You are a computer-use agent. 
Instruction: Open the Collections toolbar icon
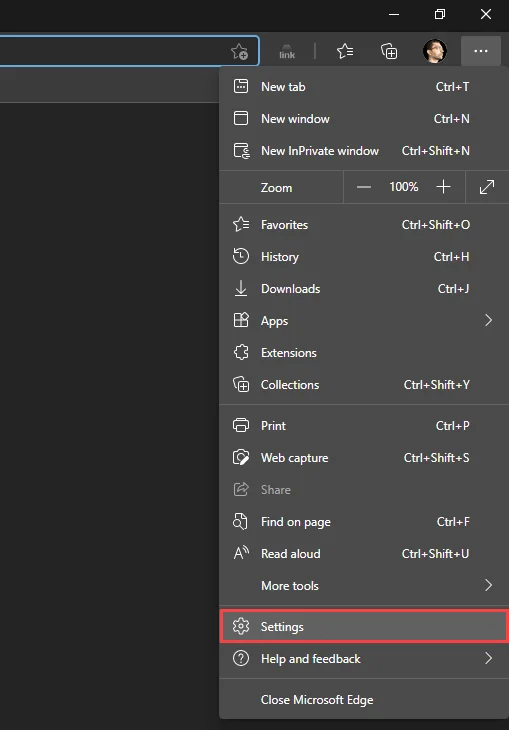(389, 51)
